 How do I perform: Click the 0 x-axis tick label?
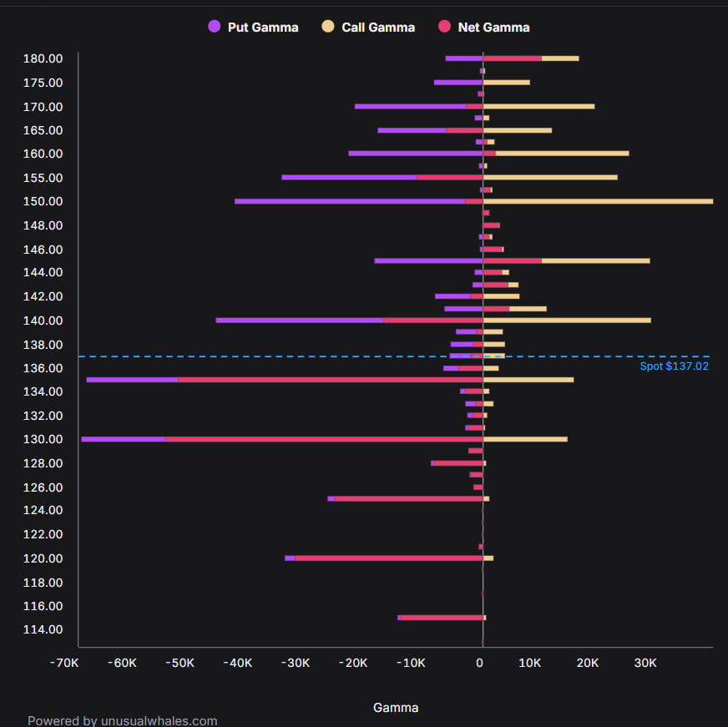click(479, 663)
